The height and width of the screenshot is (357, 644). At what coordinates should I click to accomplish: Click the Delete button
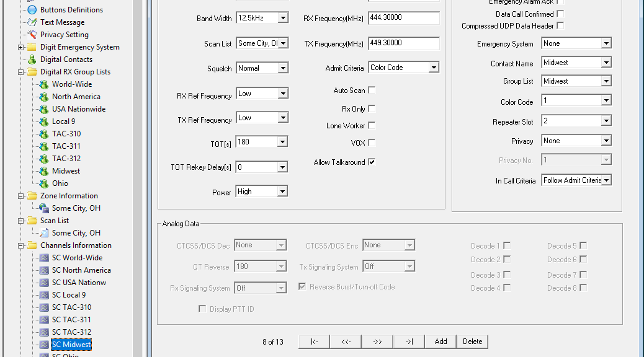click(472, 341)
